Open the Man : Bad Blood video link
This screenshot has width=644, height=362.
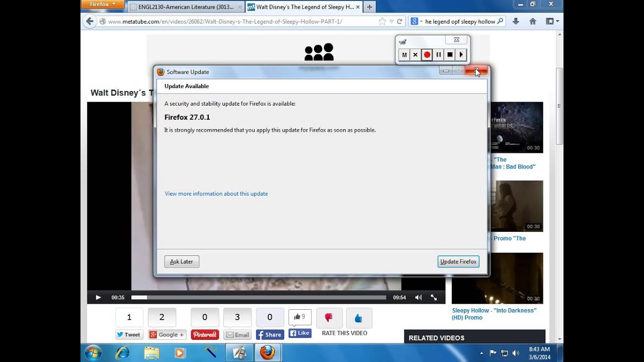pos(513,166)
